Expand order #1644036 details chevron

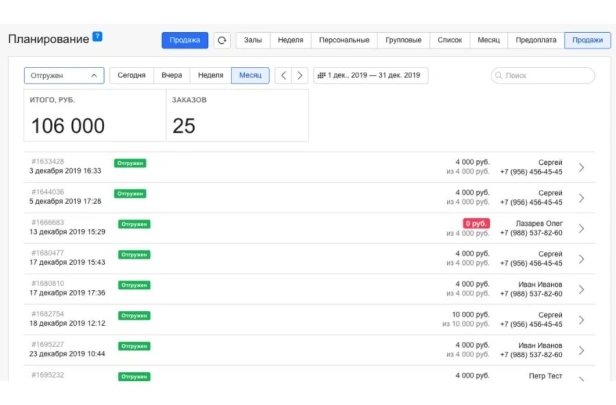click(582, 198)
